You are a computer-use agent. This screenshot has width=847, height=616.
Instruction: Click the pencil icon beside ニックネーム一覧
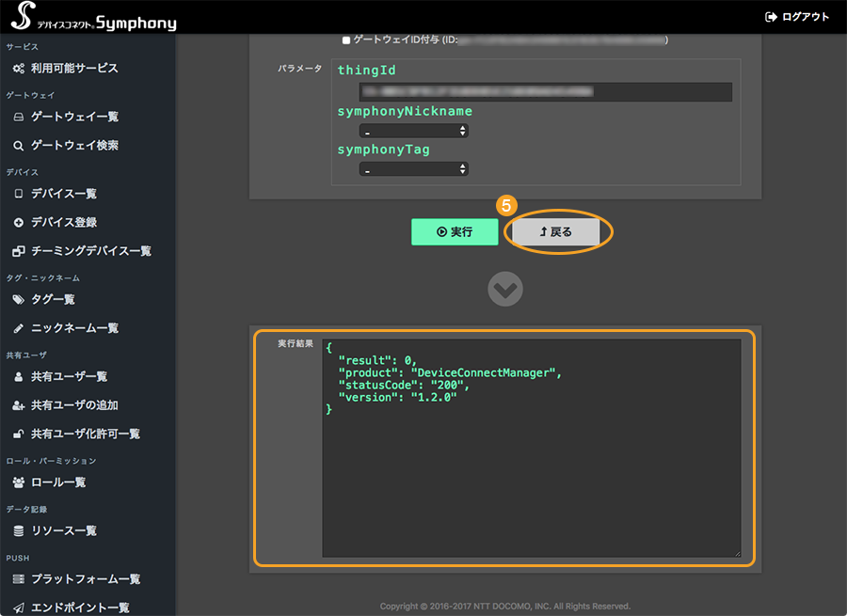point(19,328)
